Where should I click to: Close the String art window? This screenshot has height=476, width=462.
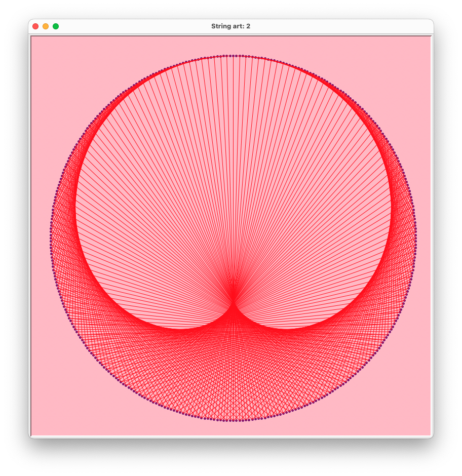coord(35,26)
